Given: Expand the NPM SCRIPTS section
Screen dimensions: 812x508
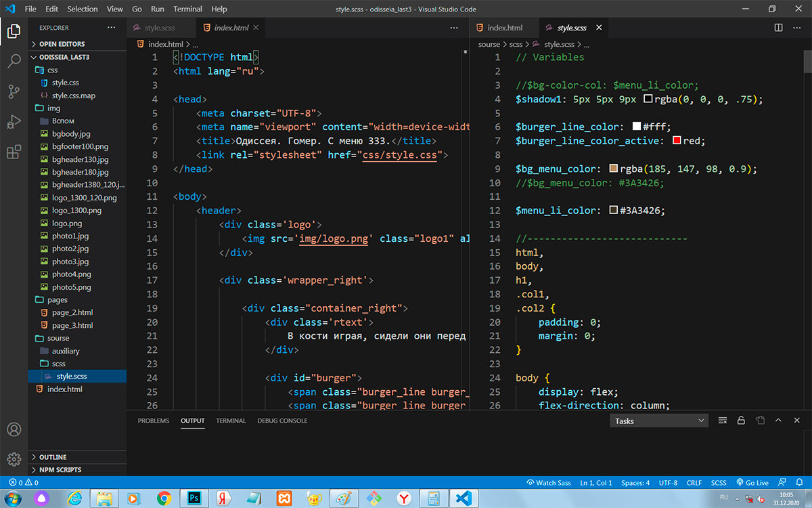Looking at the screenshot, I should 60,469.
